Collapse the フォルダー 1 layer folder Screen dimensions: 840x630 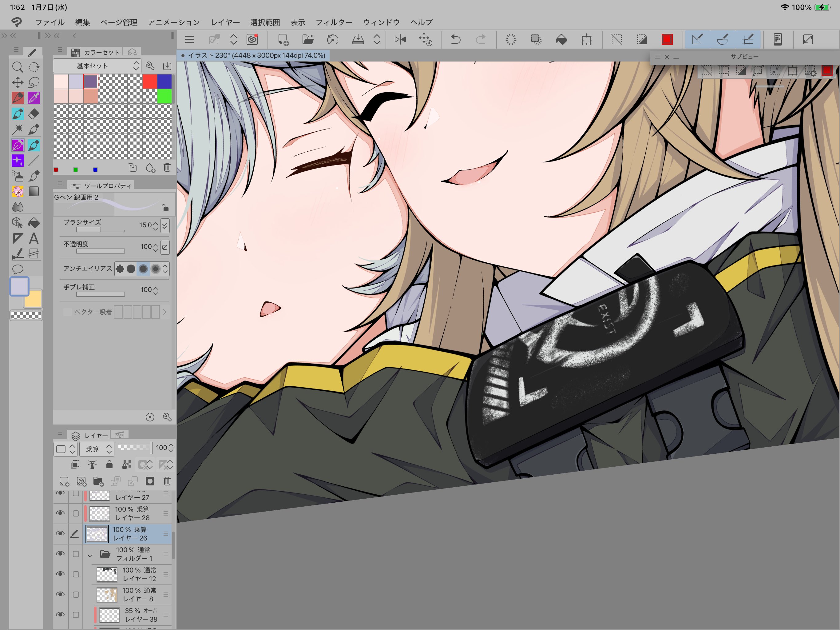[x=89, y=555]
